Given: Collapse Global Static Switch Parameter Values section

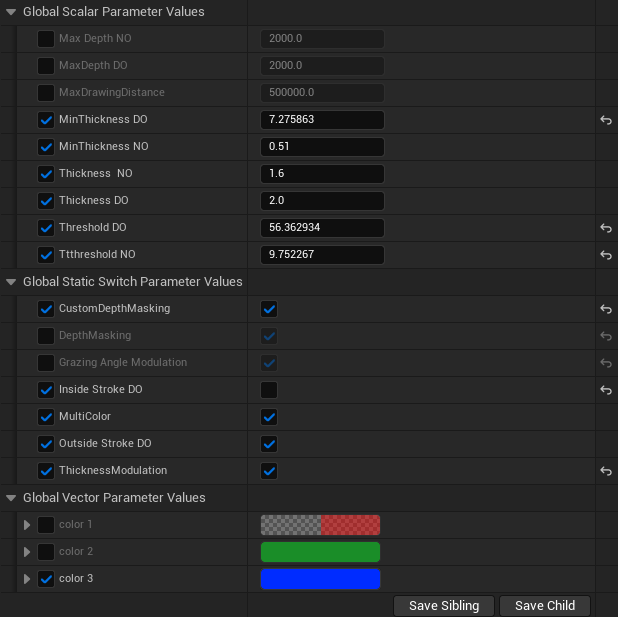Looking at the screenshot, I should tap(11, 282).
